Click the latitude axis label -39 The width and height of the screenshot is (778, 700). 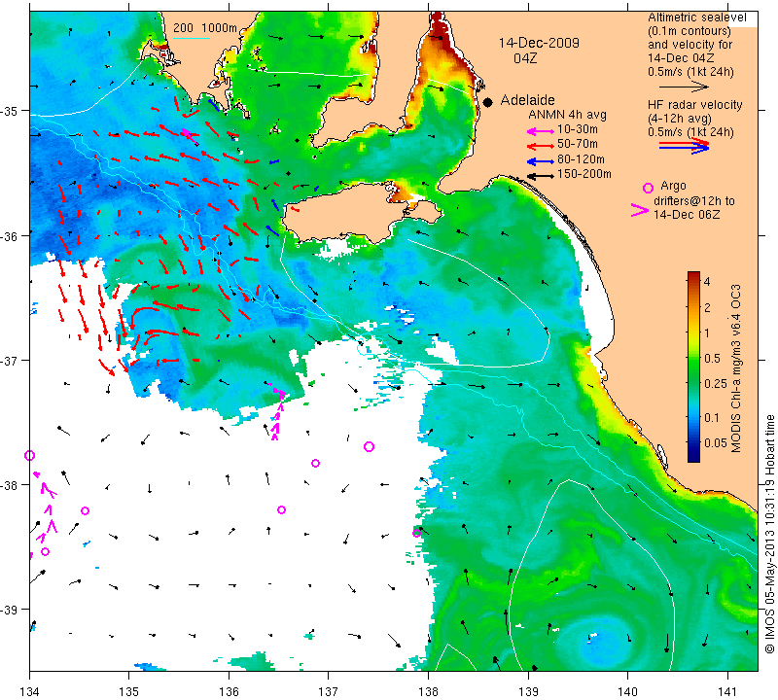(x=10, y=610)
